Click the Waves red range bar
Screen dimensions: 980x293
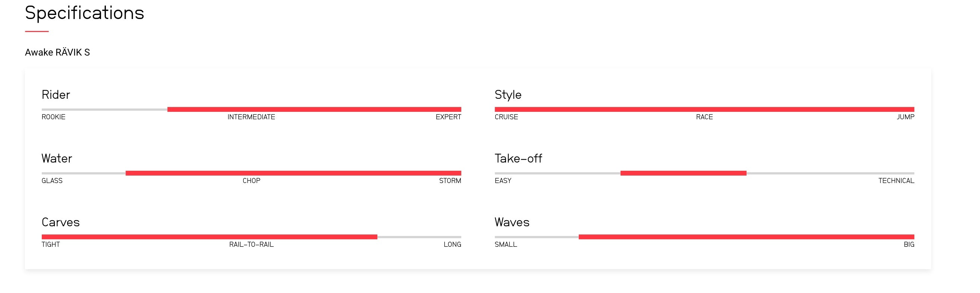coord(746,237)
